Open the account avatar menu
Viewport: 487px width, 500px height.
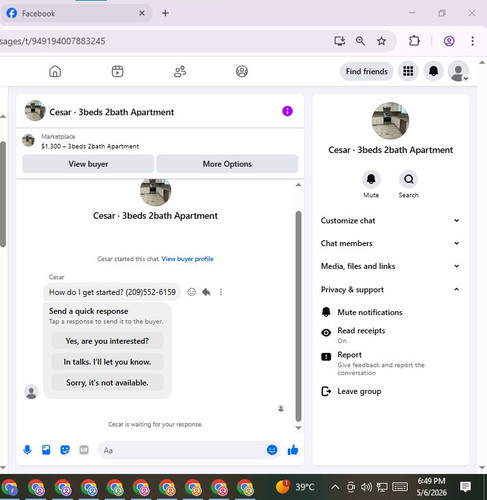point(458,71)
